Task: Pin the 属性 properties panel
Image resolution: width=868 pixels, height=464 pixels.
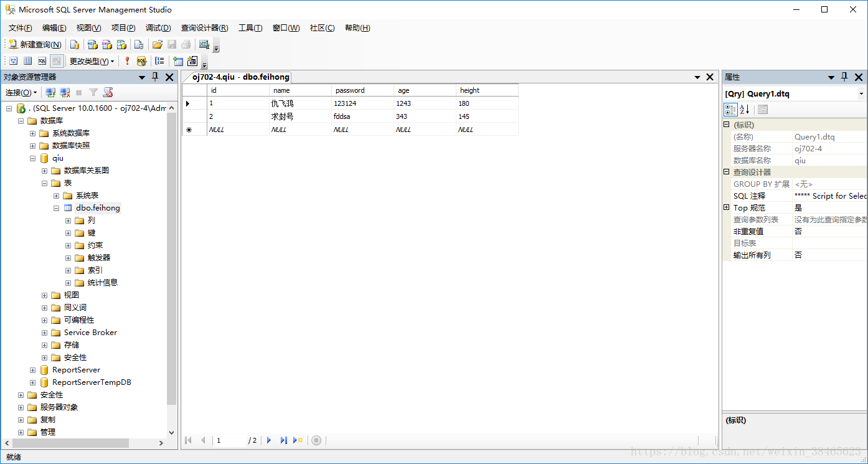Action: coord(844,77)
